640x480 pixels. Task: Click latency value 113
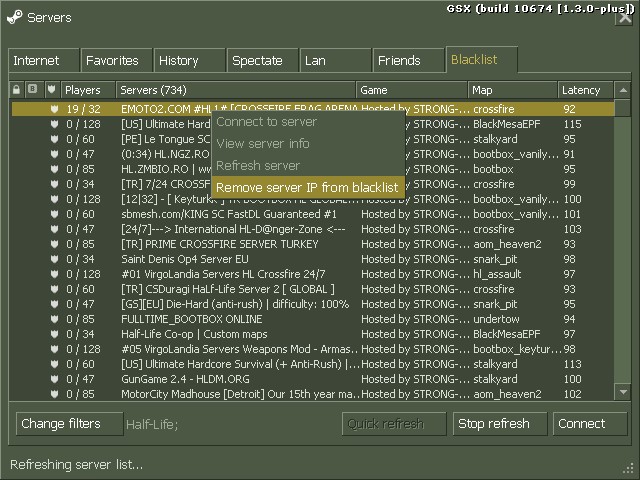tap(572, 364)
